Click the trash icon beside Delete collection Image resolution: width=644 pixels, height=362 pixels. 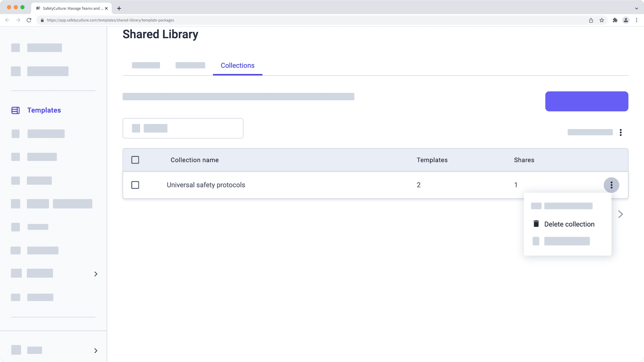(536, 224)
